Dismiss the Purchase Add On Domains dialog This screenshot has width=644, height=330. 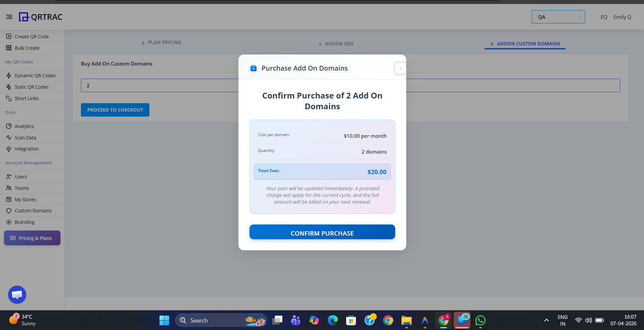click(400, 68)
